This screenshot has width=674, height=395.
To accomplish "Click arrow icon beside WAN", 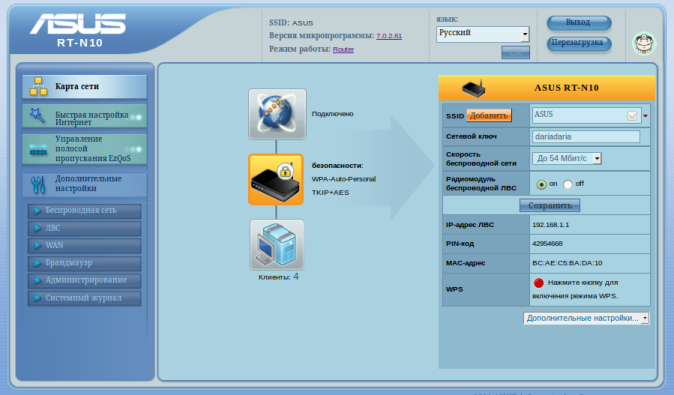I will click(x=37, y=245).
